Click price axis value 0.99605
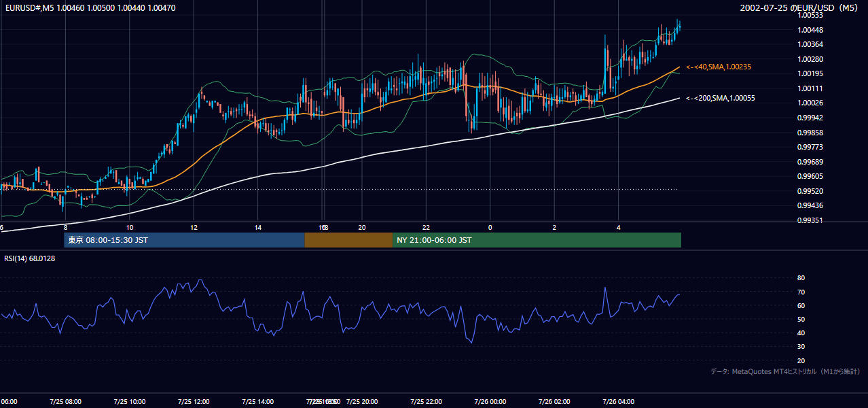Viewport: 868px width, 408px height. click(x=811, y=176)
